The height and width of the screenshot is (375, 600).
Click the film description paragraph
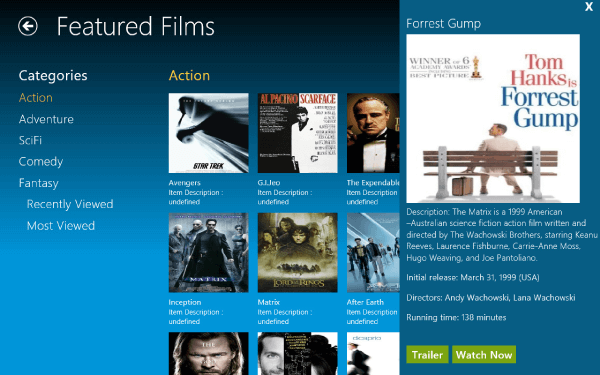(x=502, y=235)
